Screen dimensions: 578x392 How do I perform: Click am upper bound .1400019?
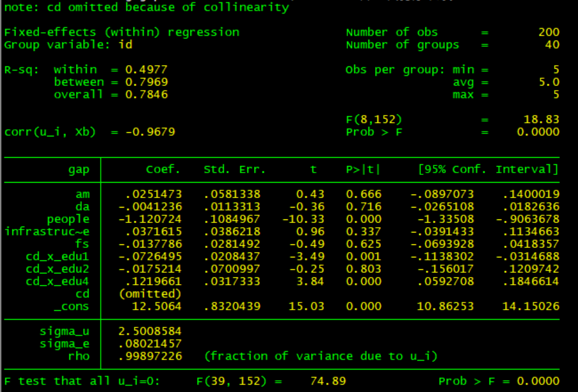[x=531, y=194]
